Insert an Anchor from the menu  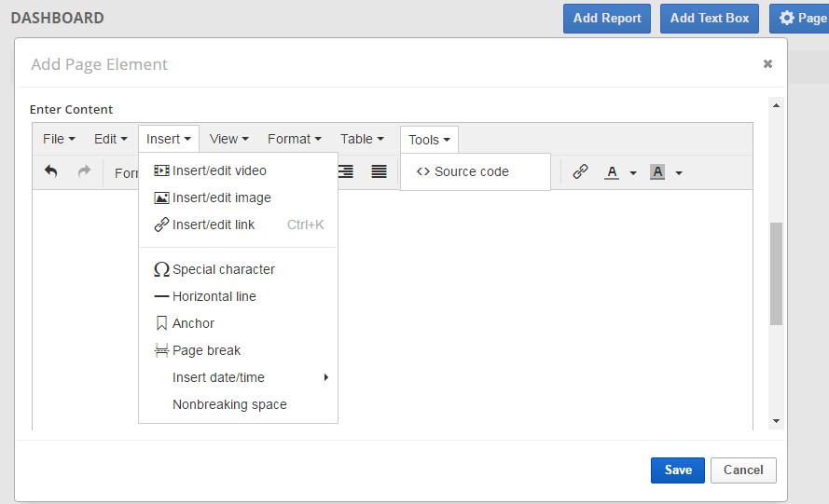193,323
